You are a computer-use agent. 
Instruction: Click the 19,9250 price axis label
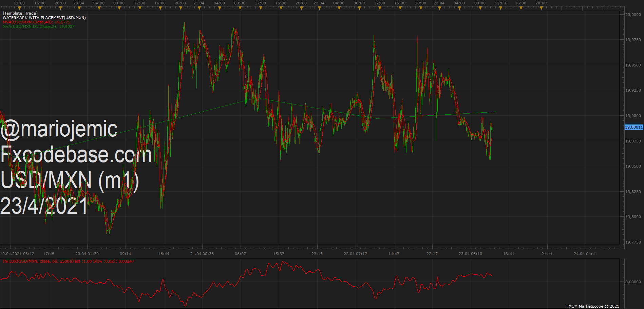click(633, 90)
